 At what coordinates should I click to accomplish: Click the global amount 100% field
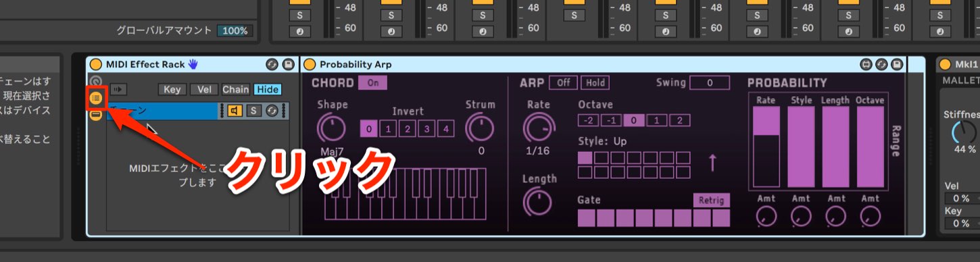click(x=235, y=31)
